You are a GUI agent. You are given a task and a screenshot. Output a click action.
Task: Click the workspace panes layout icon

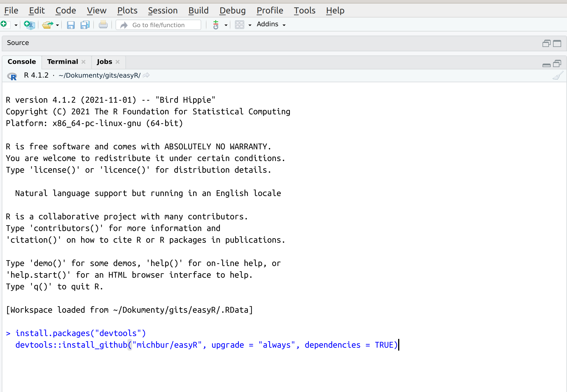[x=239, y=25]
